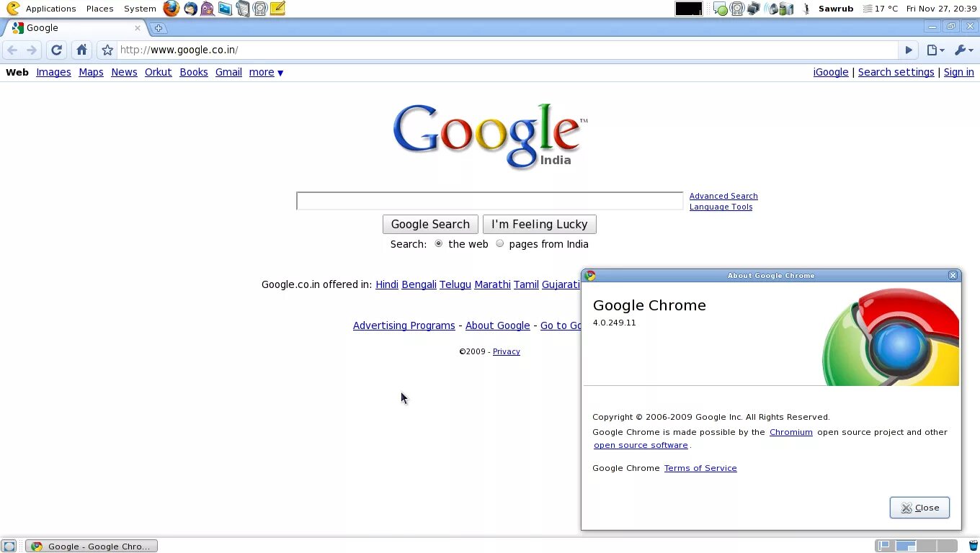Open the Orkut link
This screenshot has width=980, height=553.
pos(158,72)
